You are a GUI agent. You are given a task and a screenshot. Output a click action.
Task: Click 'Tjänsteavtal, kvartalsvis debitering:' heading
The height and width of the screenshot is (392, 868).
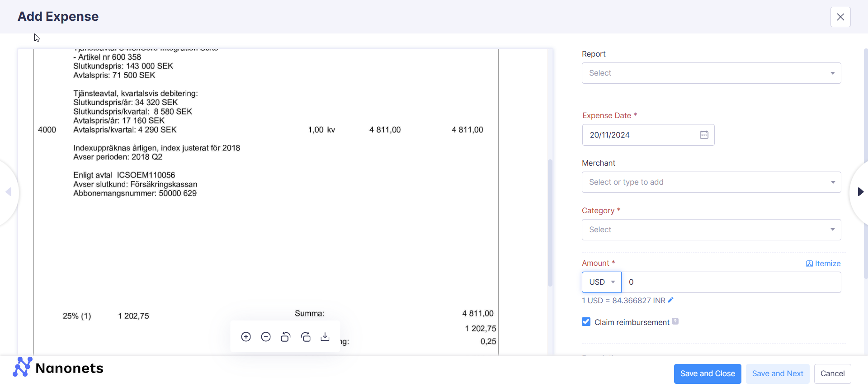(x=136, y=93)
